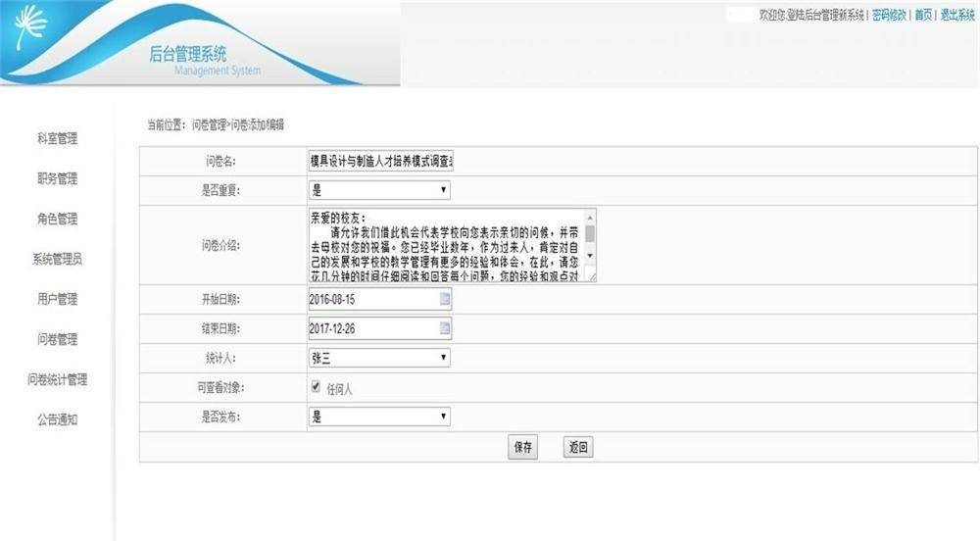
Task: Open the 密码修改 link
Action: point(889,15)
